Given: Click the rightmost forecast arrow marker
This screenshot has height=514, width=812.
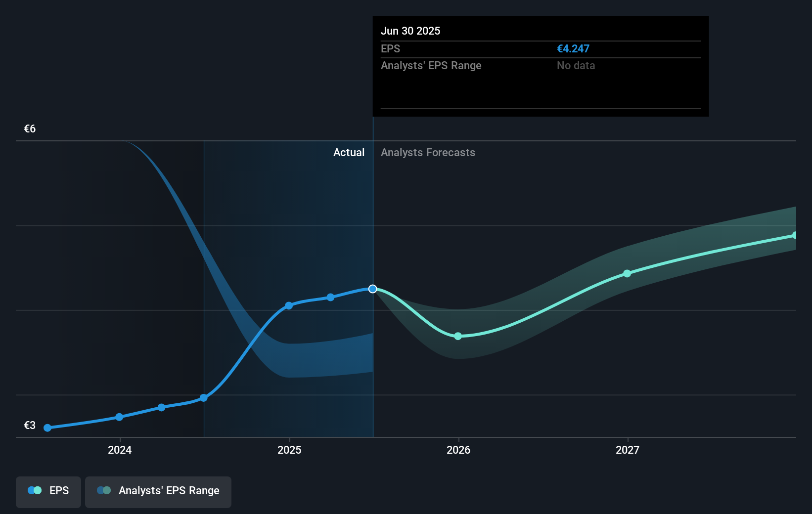Looking at the screenshot, I should (x=794, y=235).
